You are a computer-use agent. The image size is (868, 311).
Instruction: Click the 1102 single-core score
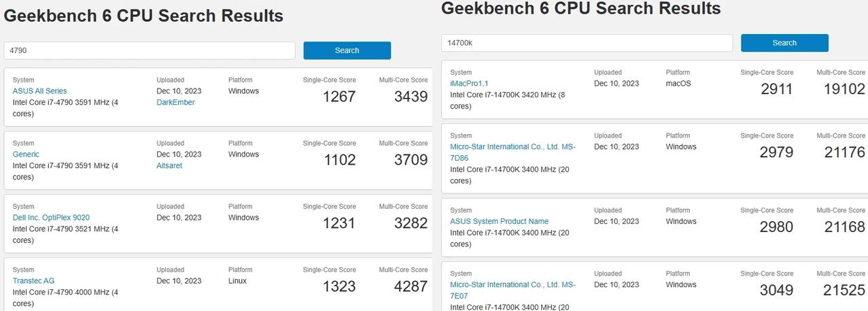click(339, 160)
